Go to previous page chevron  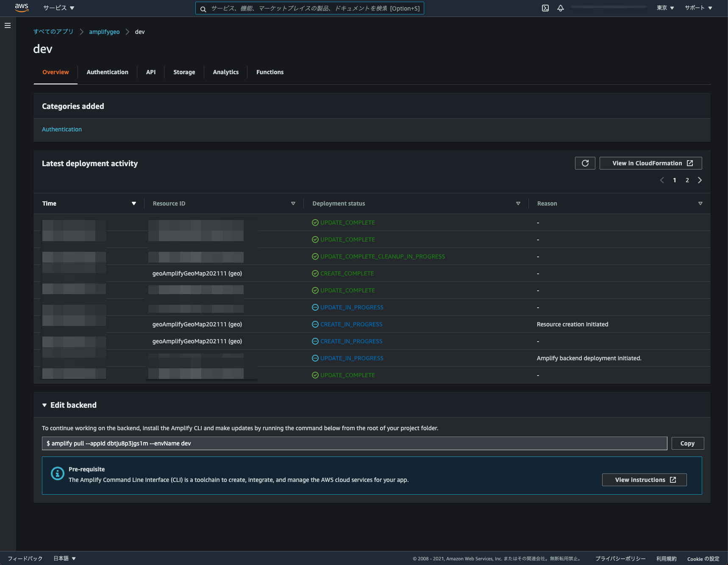(x=662, y=180)
